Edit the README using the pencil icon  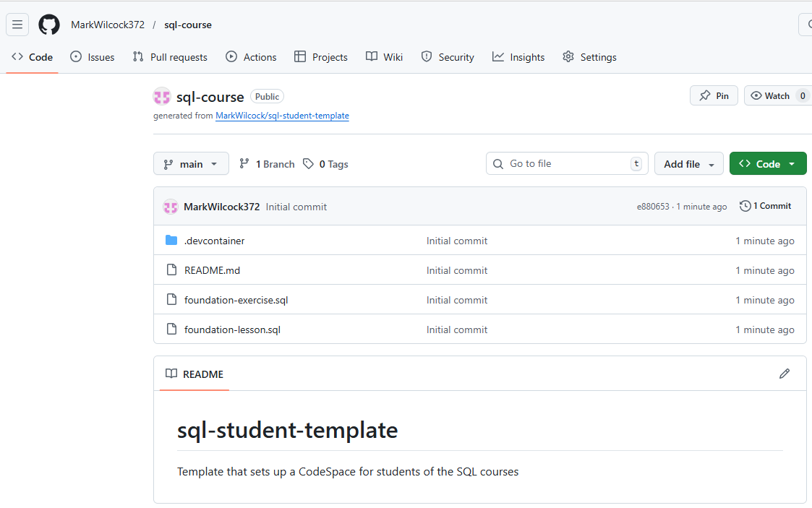pos(785,373)
